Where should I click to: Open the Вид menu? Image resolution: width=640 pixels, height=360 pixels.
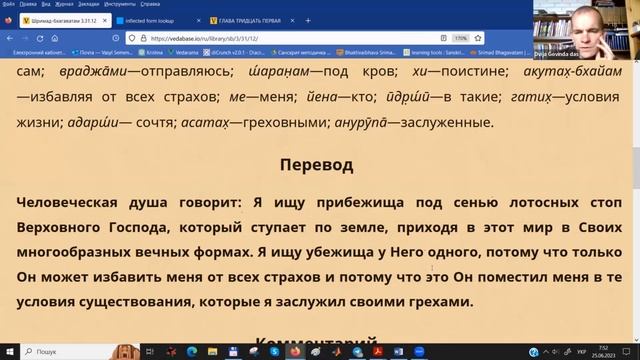(46, 4)
